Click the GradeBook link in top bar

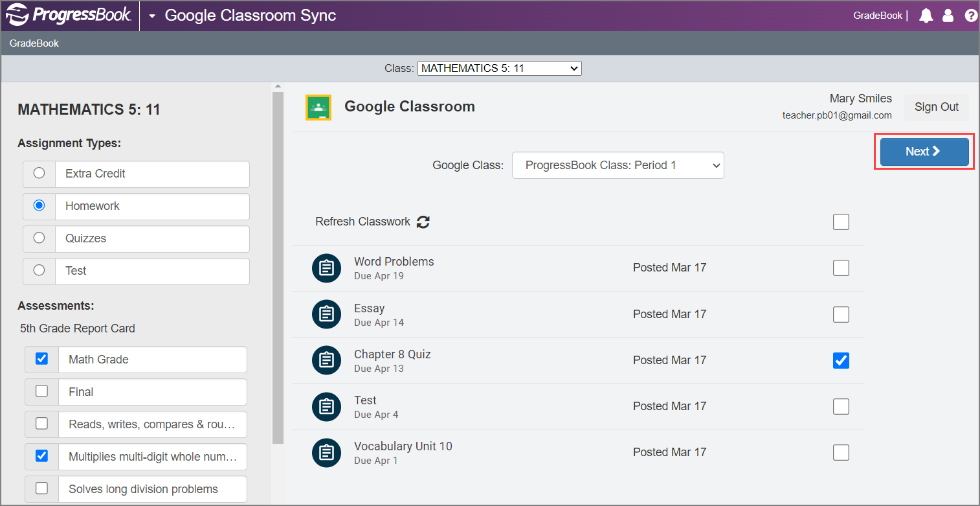click(x=878, y=16)
